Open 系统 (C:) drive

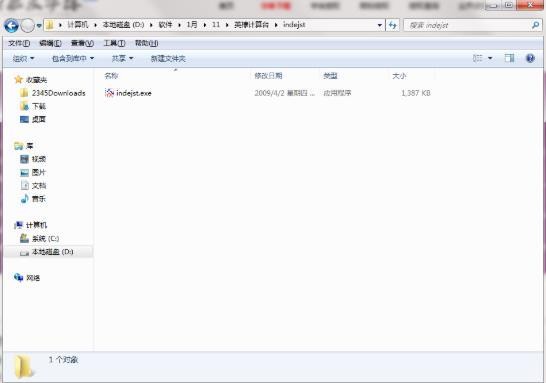(46, 239)
